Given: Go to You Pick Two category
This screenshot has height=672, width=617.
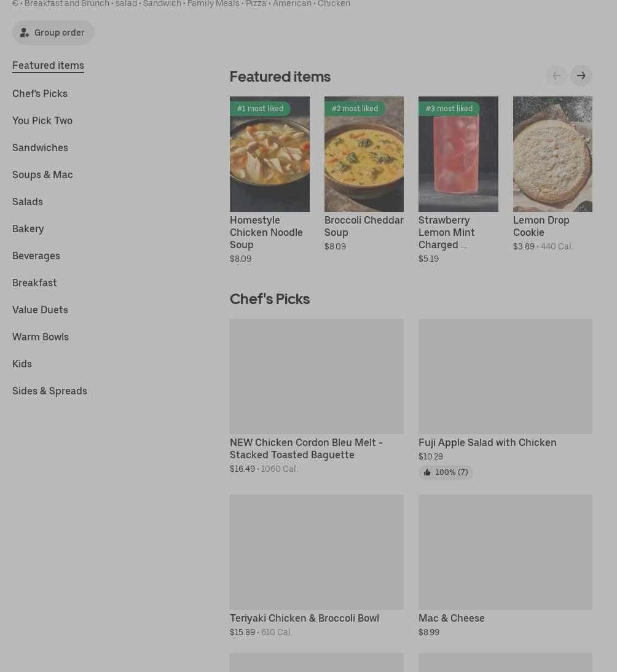Looking at the screenshot, I should pos(42,120).
